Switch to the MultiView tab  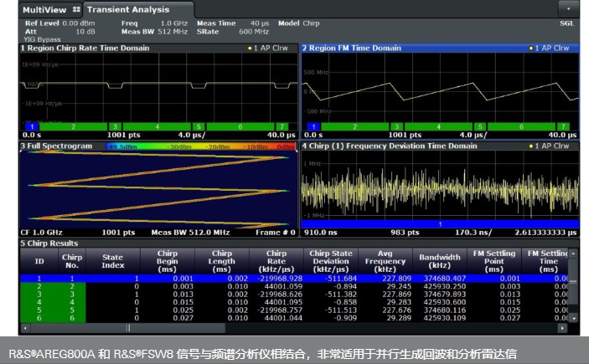pyautogui.click(x=51, y=10)
